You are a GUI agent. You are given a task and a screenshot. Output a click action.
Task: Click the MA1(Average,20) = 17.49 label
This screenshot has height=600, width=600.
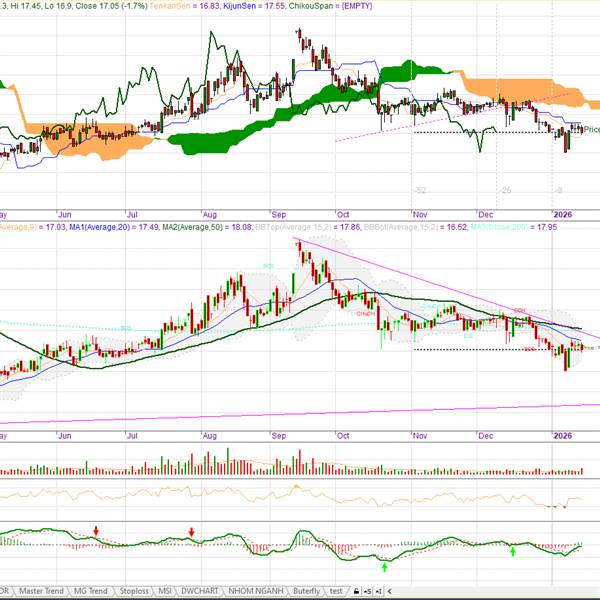pos(113,227)
